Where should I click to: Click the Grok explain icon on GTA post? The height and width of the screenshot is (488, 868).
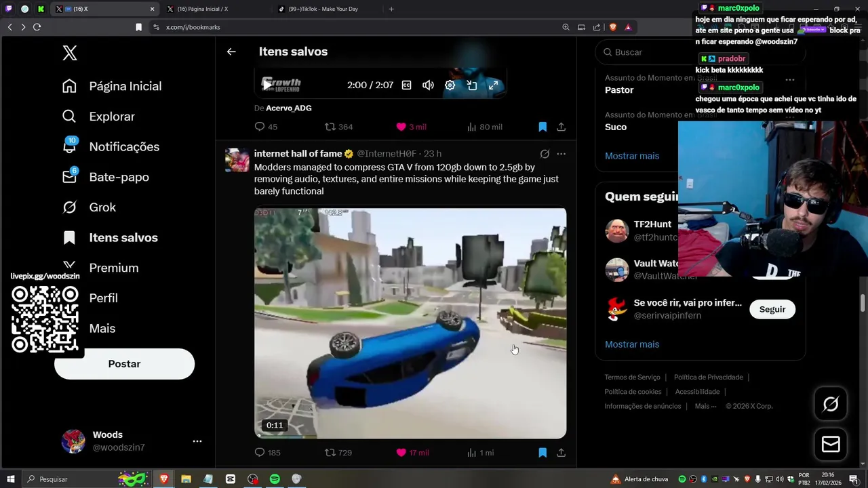point(545,154)
